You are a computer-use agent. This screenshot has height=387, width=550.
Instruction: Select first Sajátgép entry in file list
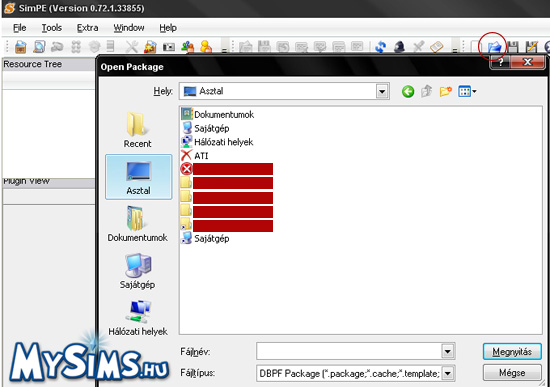pyautogui.click(x=206, y=128)
